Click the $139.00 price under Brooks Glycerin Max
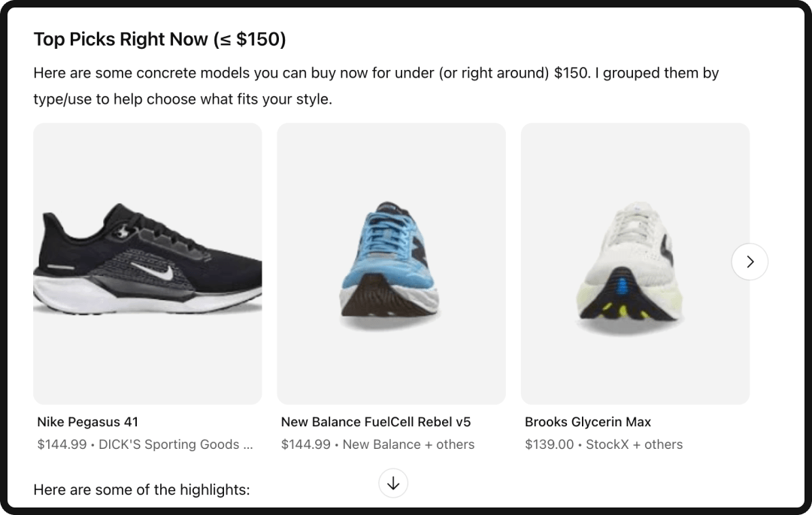This screenshot has height=515, width=812. 550,444
